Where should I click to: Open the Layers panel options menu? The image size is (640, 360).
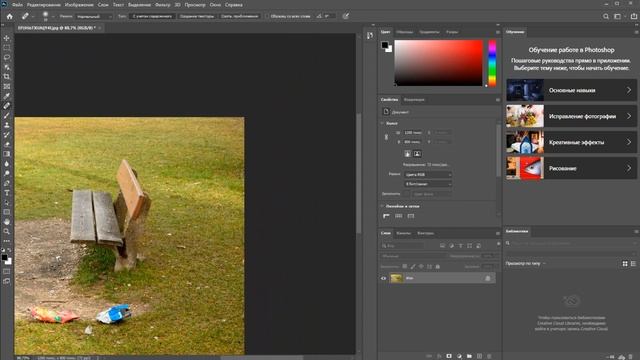[498, 233]
